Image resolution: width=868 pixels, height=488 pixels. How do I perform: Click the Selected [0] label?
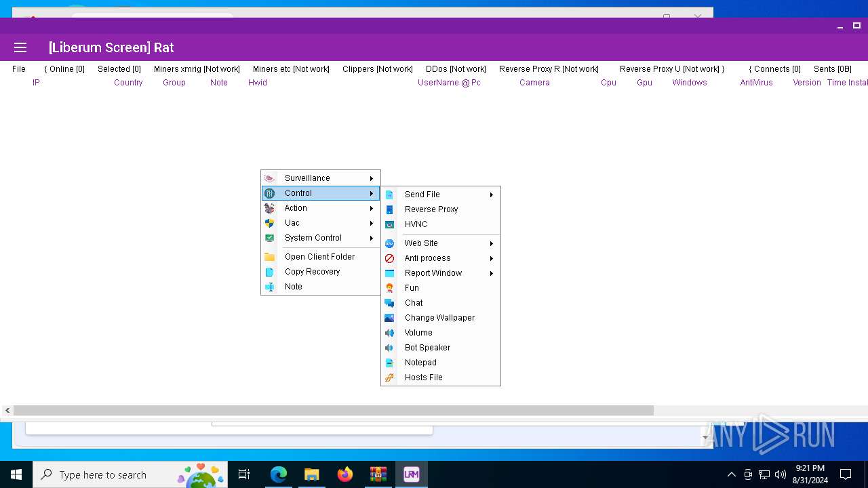[x=119, y=69]
